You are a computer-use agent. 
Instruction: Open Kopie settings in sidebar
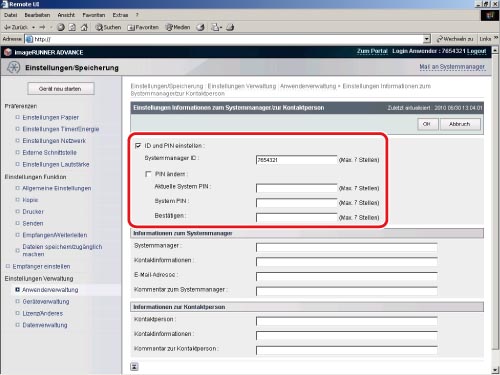click(x=30, y=200)
